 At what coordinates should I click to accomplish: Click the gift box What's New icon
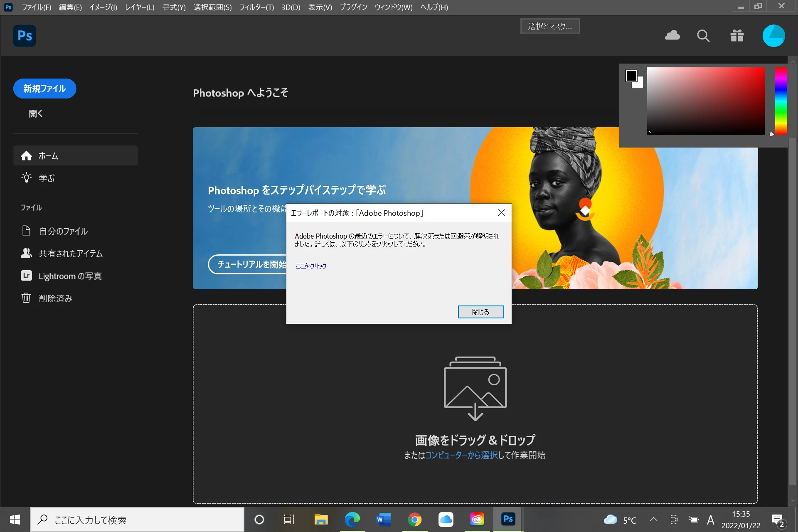[x=737, y=36]
